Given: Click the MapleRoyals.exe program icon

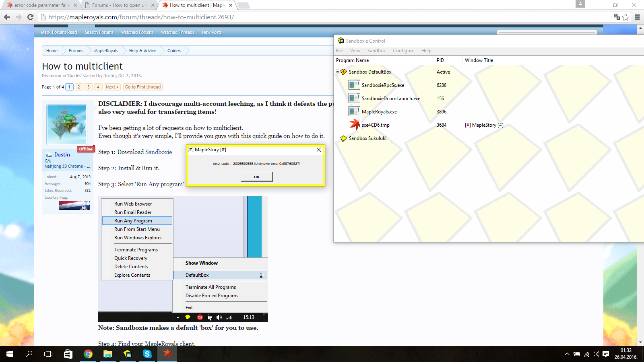Looking at the screenshot, I should pyautogui.click(x=354, y=111).
